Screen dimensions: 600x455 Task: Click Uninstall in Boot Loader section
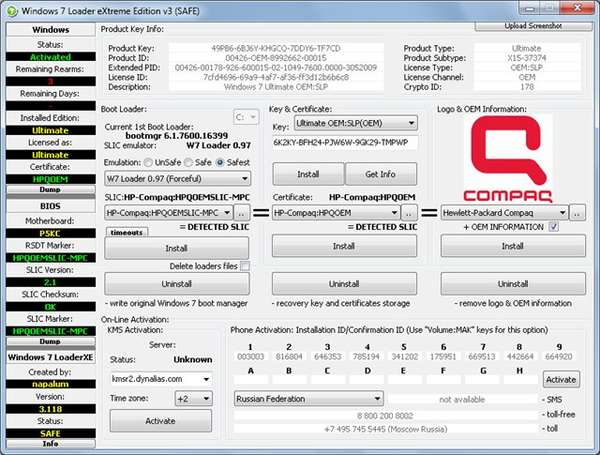[x=177, y=284]
